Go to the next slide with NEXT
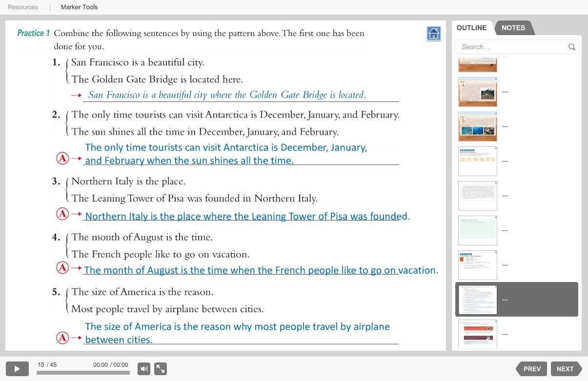The image size is (588, 381). (566, 369)
